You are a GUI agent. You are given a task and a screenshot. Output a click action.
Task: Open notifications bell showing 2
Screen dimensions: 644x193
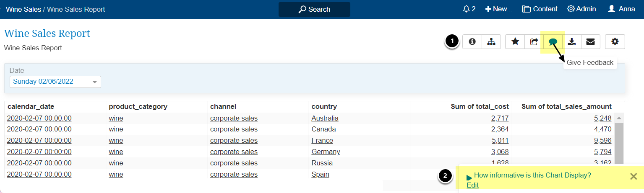pyautogui.click(x=469, y=9)
